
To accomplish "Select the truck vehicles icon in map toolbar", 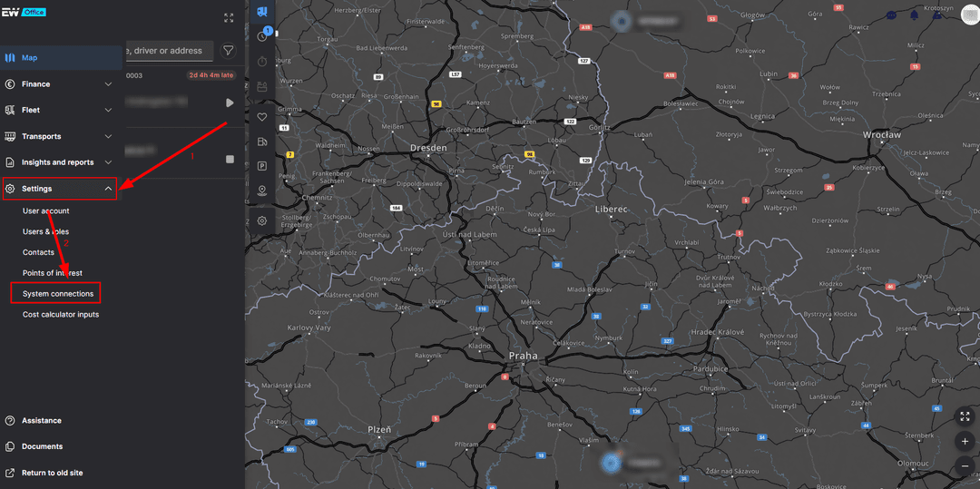I will click(x=262, y=11).
